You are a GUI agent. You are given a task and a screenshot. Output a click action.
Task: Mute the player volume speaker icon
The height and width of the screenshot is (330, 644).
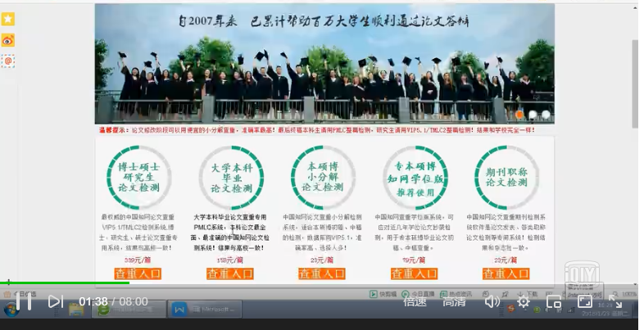pos(492,301)
